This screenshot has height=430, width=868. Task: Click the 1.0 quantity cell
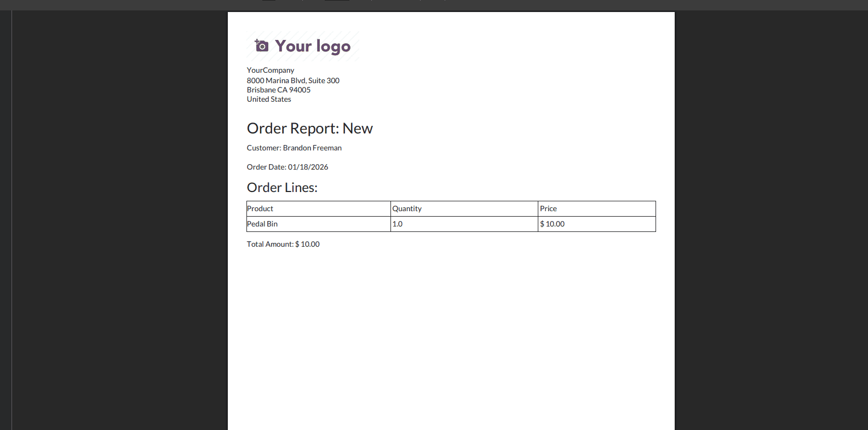(464, 224)
